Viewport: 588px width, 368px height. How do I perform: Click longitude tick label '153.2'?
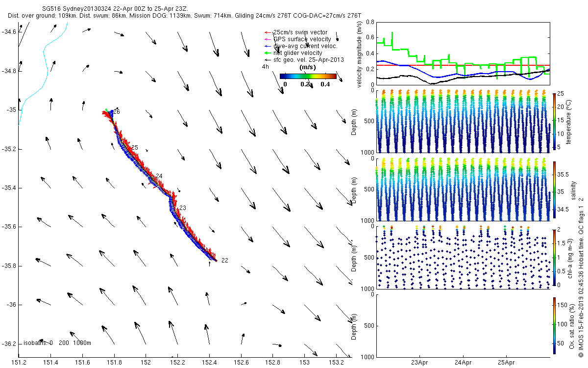click(336, 363)
